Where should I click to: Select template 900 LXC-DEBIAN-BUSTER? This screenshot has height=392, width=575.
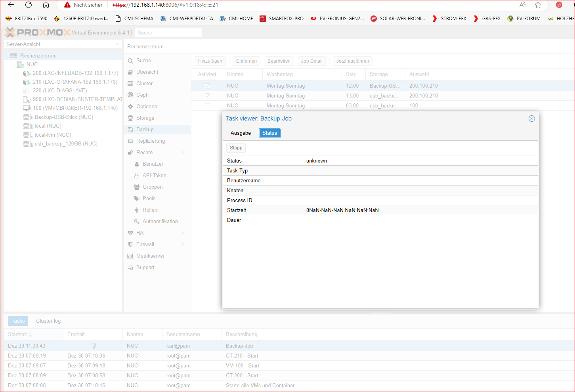72,99
